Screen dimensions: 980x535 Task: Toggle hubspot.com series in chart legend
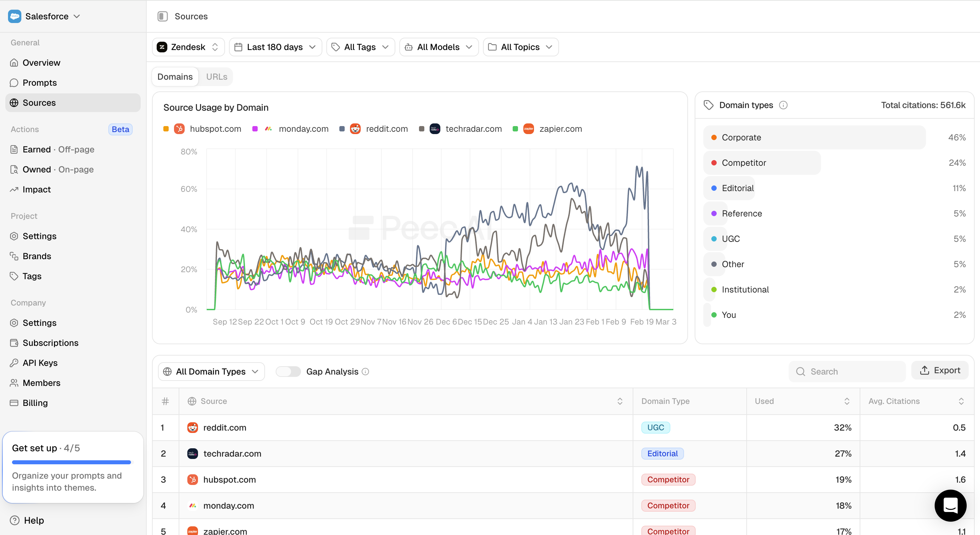click(x=215, y=129)
